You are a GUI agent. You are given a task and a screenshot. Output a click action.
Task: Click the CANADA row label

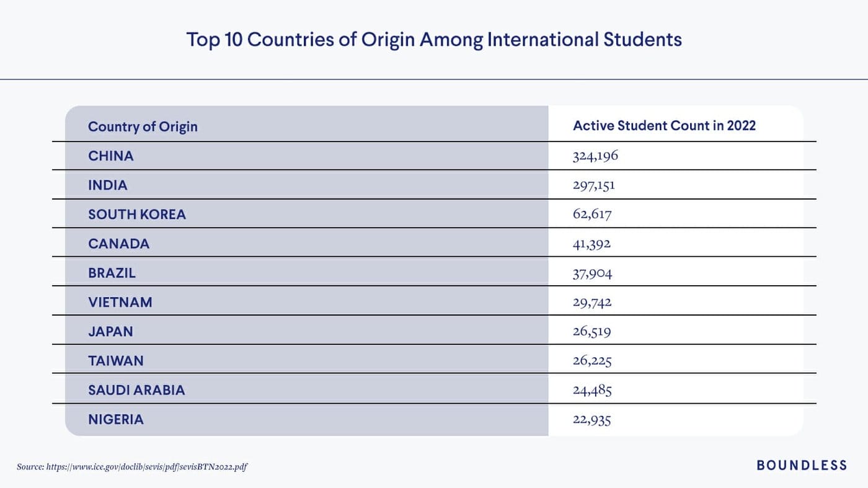119,244
